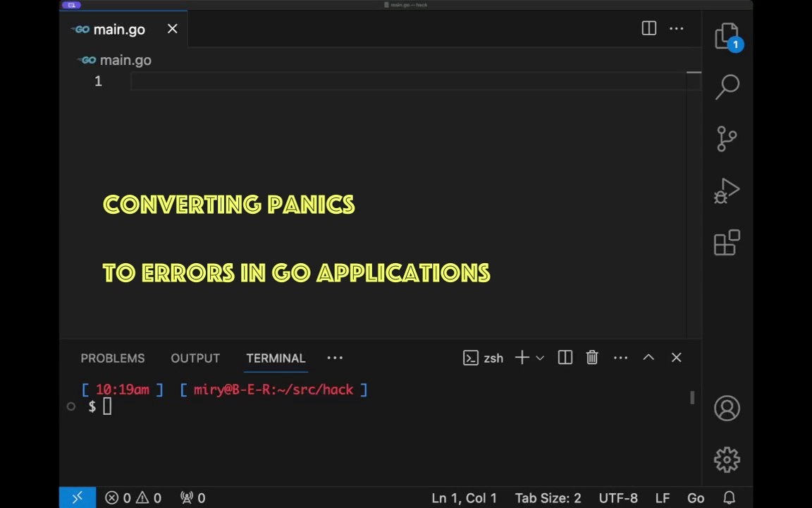Image resolution: width=812 pixels, height=508 pixels.
Task: Split the terminal pane
Action: 565,358
